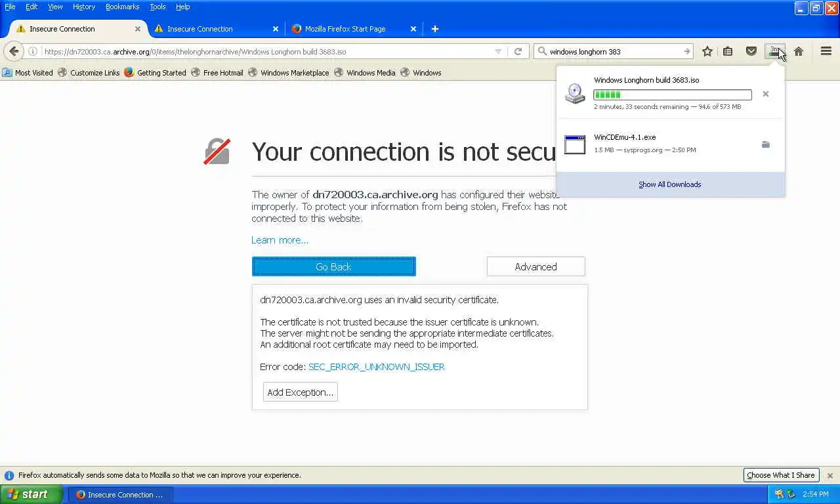Screen dimensions: 840x504
Task: Click Choose What I Share button
Action: (780, 475)
